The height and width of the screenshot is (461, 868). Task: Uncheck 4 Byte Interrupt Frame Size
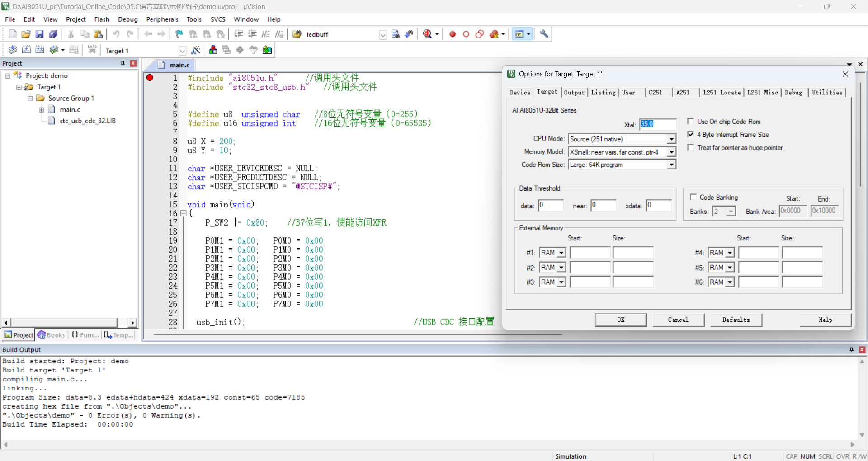(691, 135)
